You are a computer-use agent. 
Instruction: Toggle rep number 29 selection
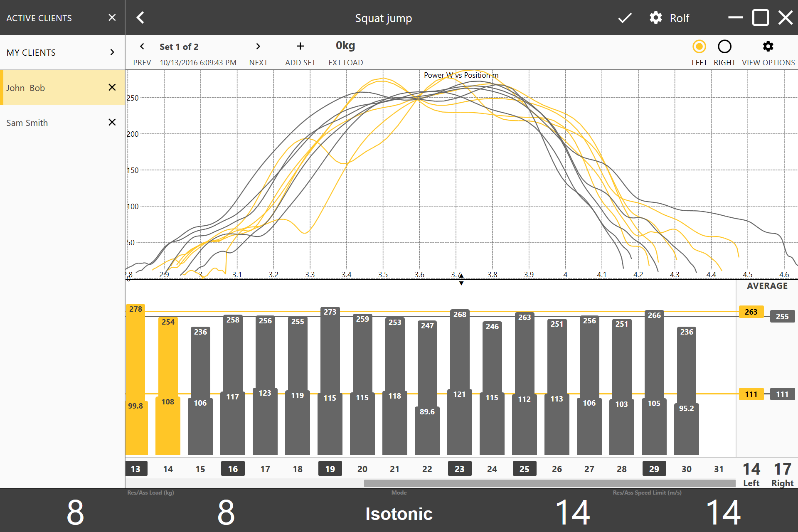(654, 469)
